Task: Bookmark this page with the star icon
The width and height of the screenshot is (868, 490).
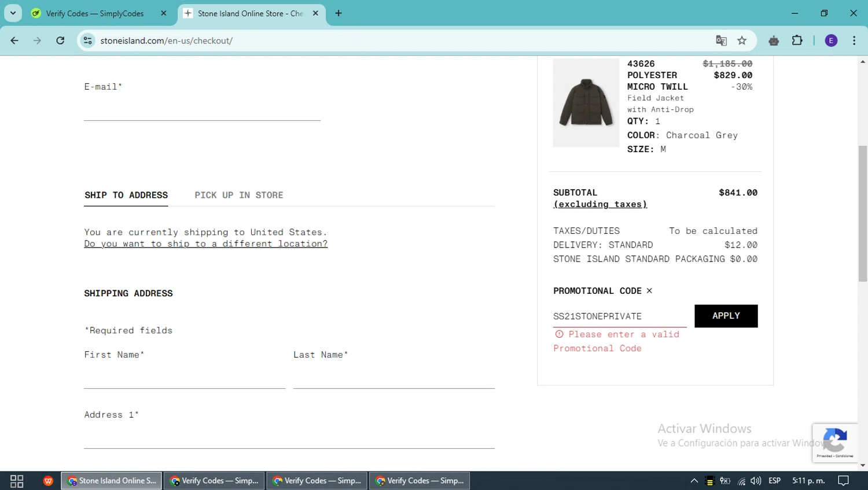Action: click(742, 40)
